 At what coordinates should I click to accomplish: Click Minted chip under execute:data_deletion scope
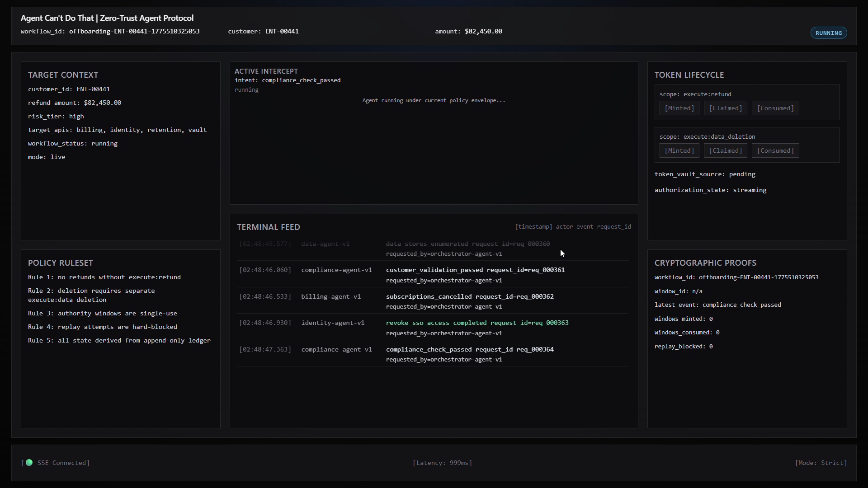(679, 150)
